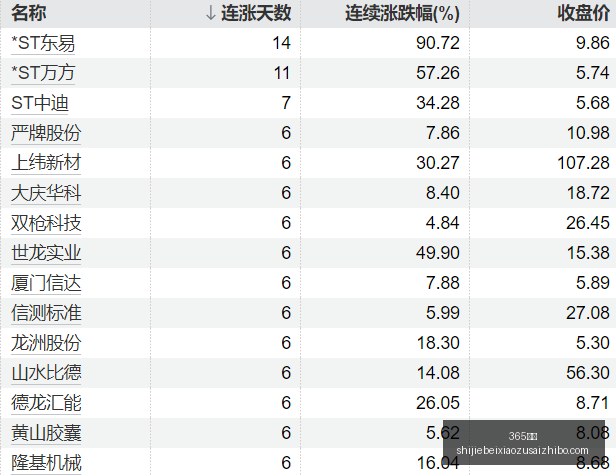Click the down-arrow sort icon beside 连涨天数
616x476 pixels.
211,13
